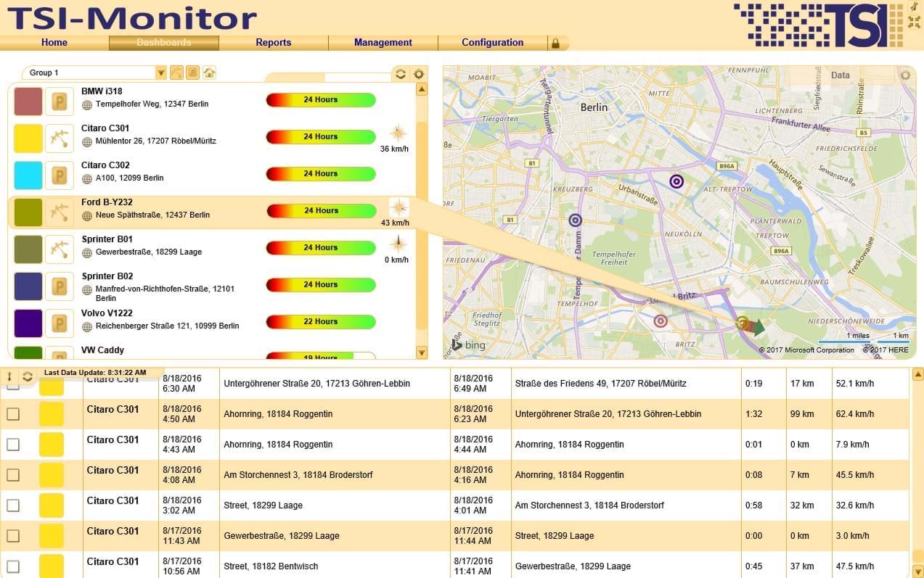Click the refresh icon in trips table header
Viewport: 924px width, 578px height.
tap(28, 376)
